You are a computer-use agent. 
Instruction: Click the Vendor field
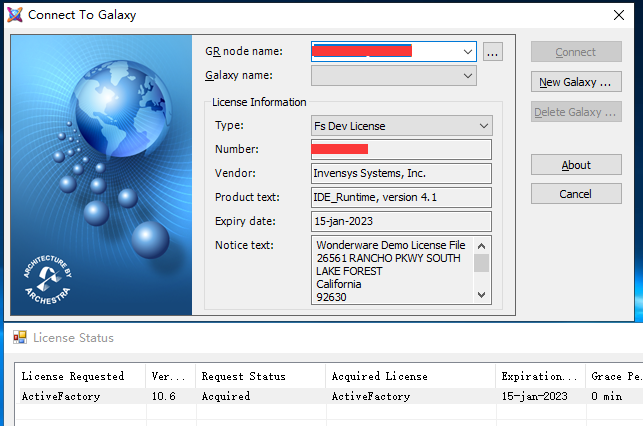pos(401,173)
